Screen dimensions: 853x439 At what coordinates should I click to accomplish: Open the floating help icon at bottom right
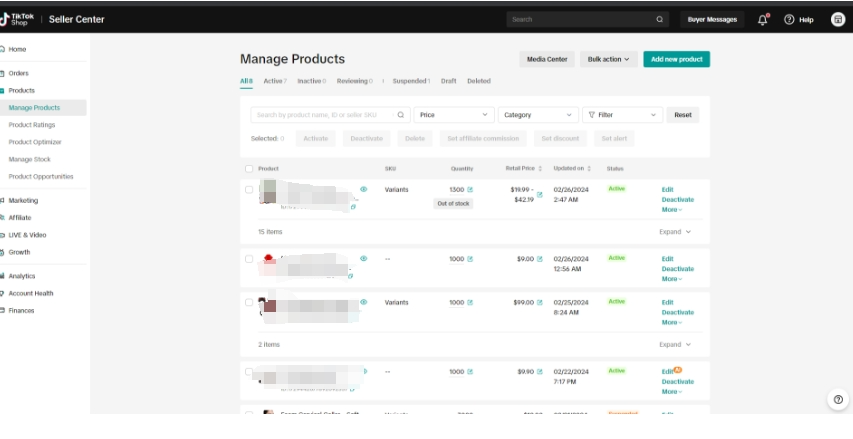point(838,399)
